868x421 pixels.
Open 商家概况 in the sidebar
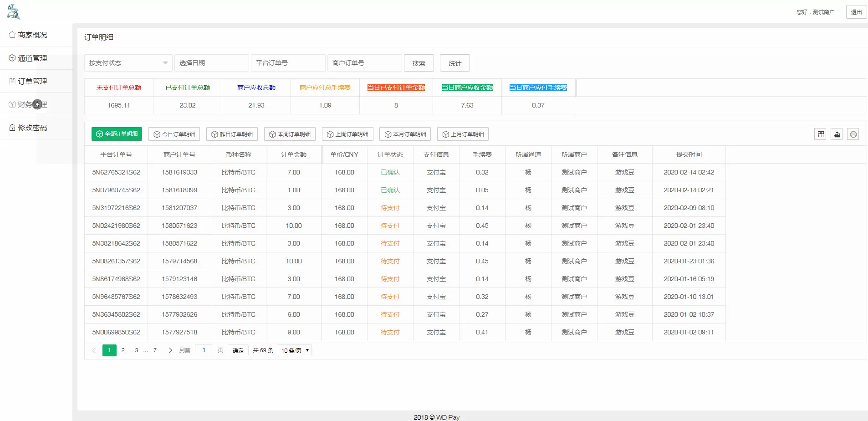[x=32, y=35]
